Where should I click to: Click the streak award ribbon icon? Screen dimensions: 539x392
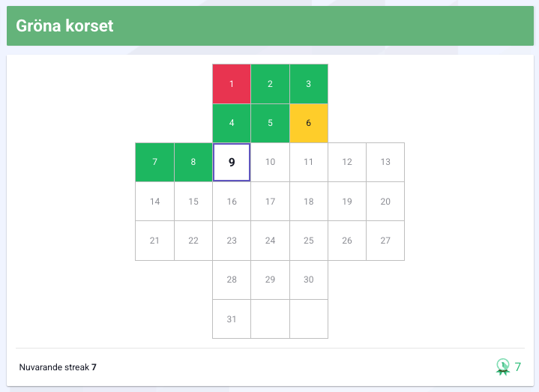(x=502, y=367)
